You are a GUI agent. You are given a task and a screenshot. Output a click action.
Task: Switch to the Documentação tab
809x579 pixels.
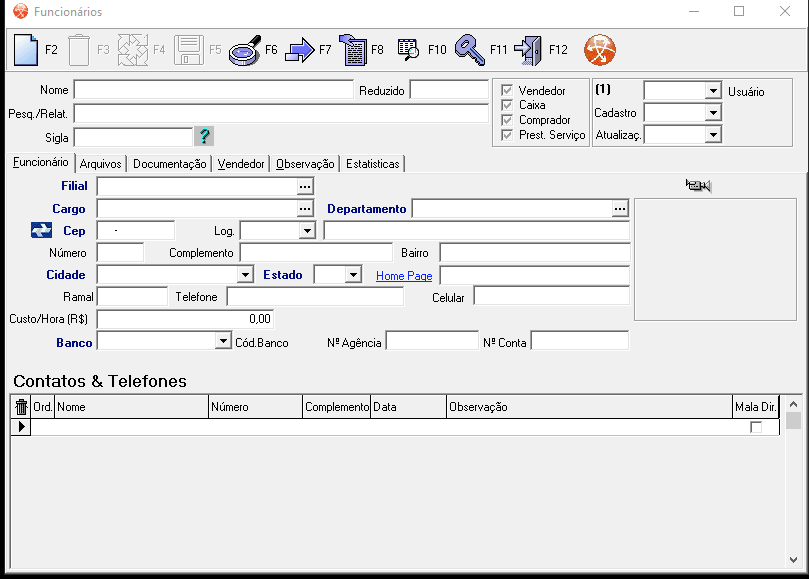(x=169, y=164)
